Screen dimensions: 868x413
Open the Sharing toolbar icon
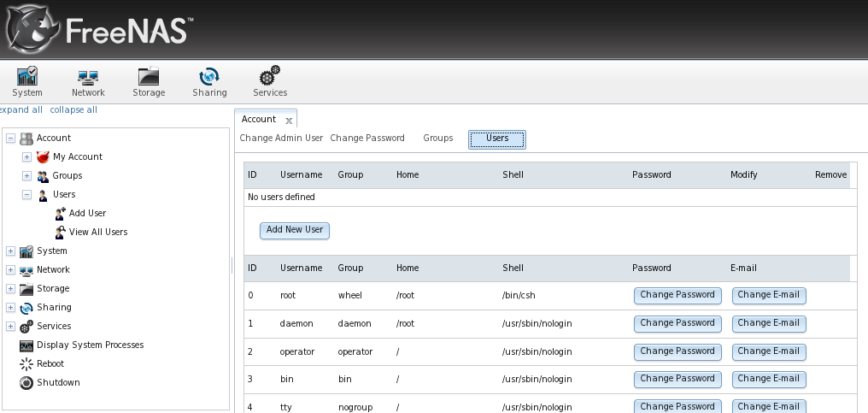click(x=209, y=76)
